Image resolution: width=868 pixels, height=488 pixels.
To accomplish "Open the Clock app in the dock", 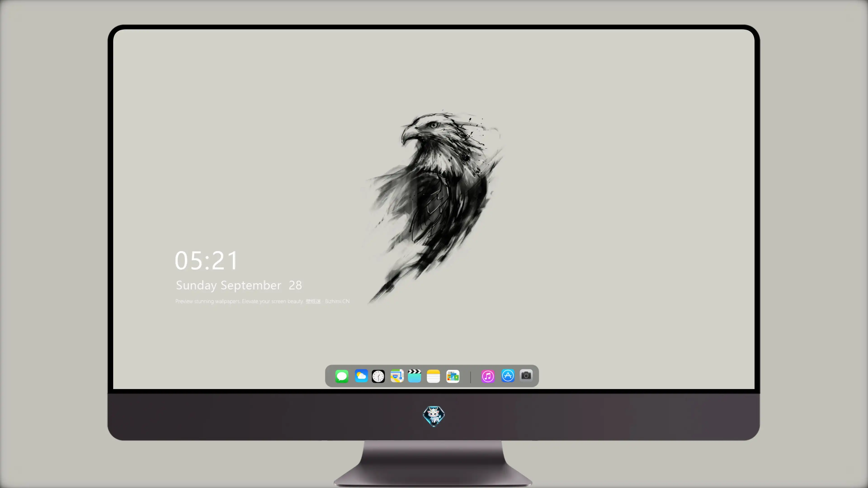I will tap(378, 376).
